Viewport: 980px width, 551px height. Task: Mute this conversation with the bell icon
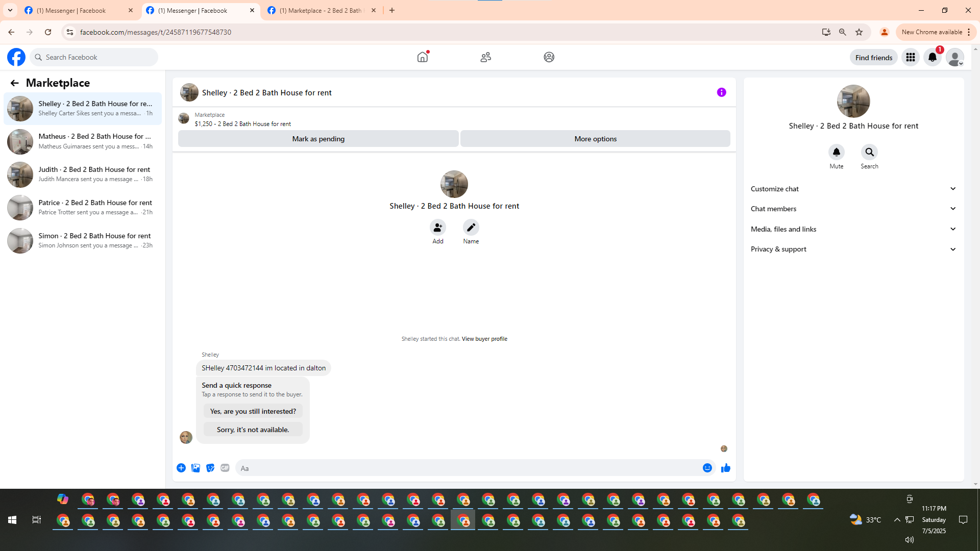836,152
